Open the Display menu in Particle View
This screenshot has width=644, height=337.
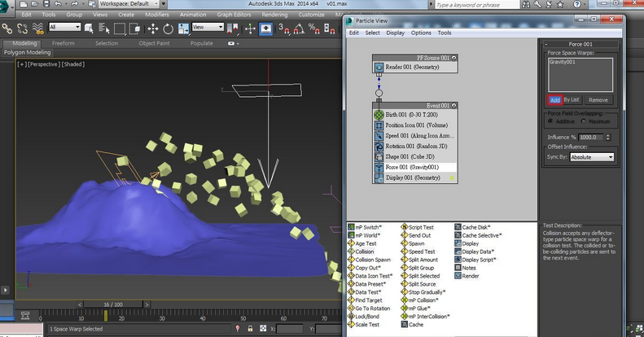[395, 33]
